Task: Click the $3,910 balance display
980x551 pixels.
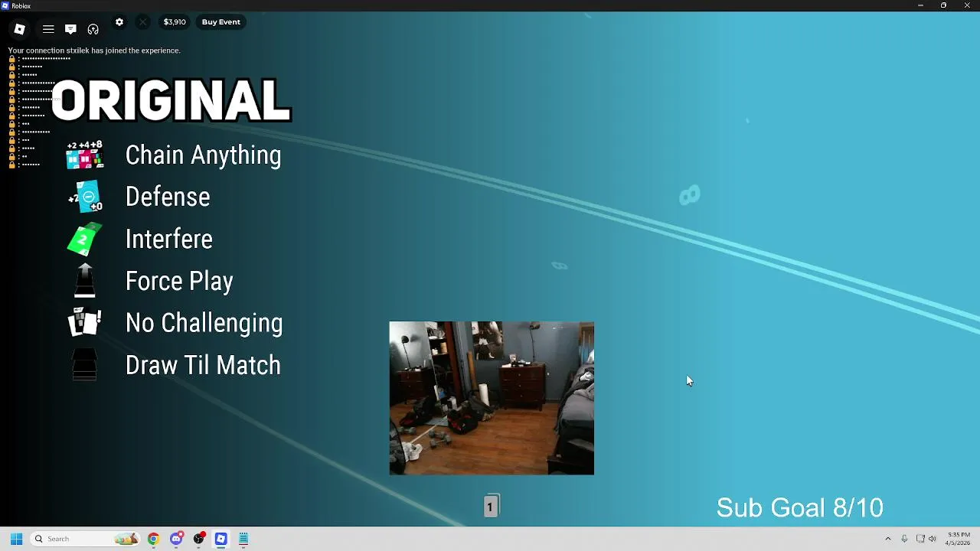Action: pyautogui.click(x=175, y=22)
